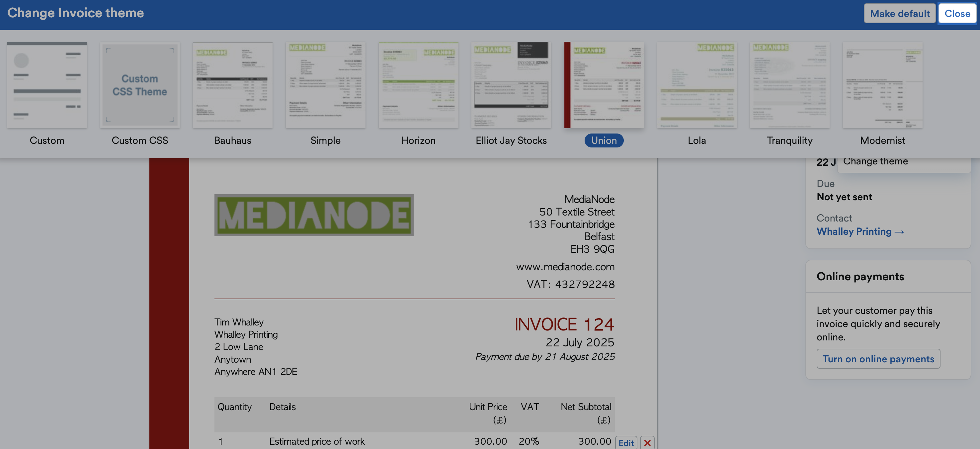Click the Bauhaus label text
The height and width of the screenshot is (449, 980).
click(x=232, y=140)
